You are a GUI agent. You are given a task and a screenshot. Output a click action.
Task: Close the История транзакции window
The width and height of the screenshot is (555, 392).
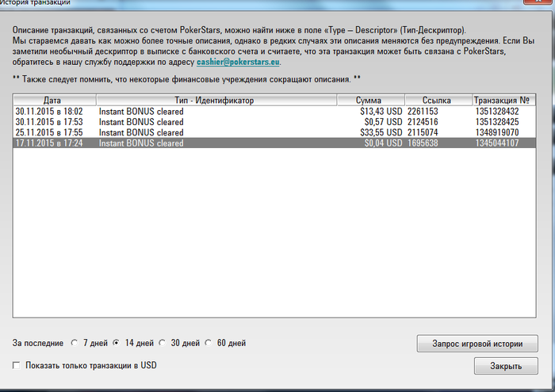click(538, 2)
